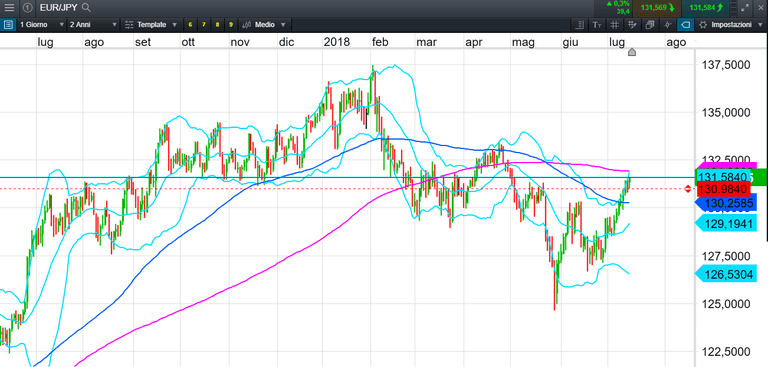The height and width of the screenshot is (367, 768).
Task: Click the grid drawing edit icon
Action: [x=633, y=24]
